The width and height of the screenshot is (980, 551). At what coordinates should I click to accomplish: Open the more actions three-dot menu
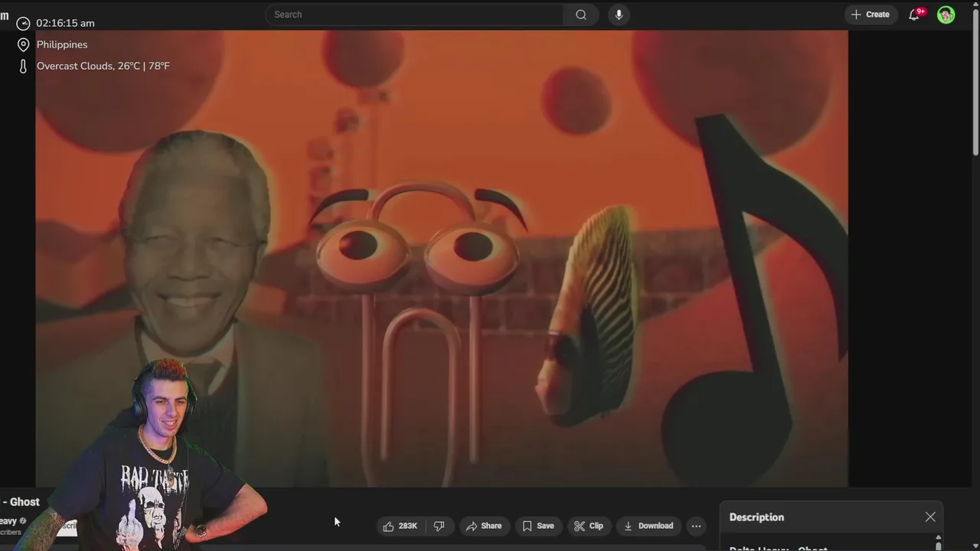(x=696, y=526)
